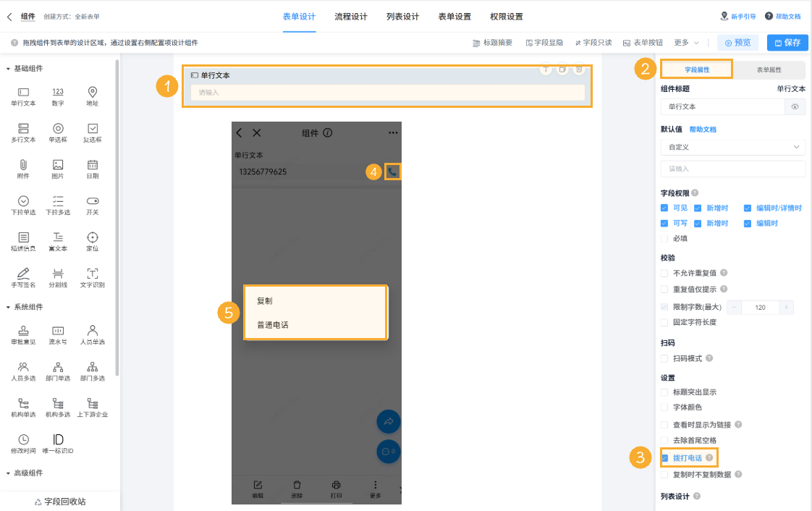
Task: Pick the 日期 date component
Action: point(92,169)
